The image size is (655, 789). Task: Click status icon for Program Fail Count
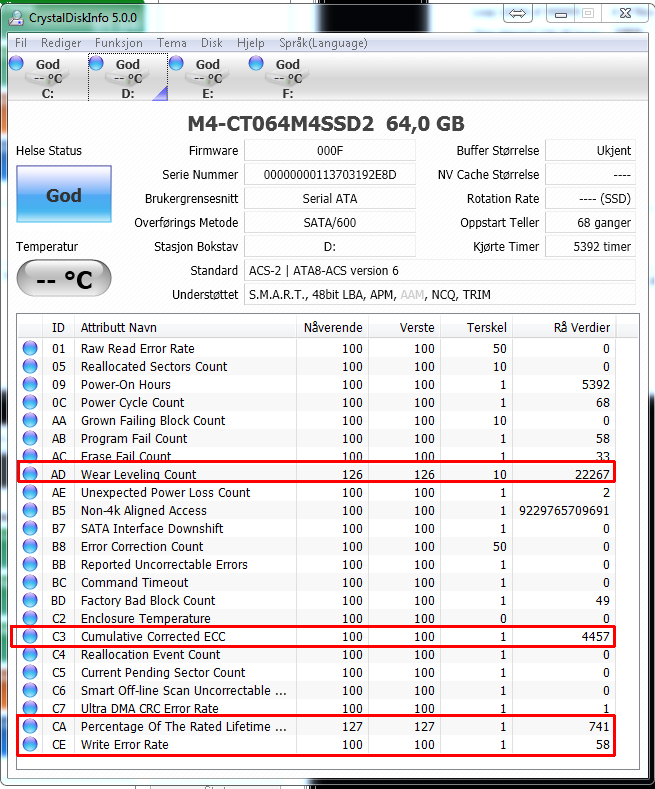(30, 438)
